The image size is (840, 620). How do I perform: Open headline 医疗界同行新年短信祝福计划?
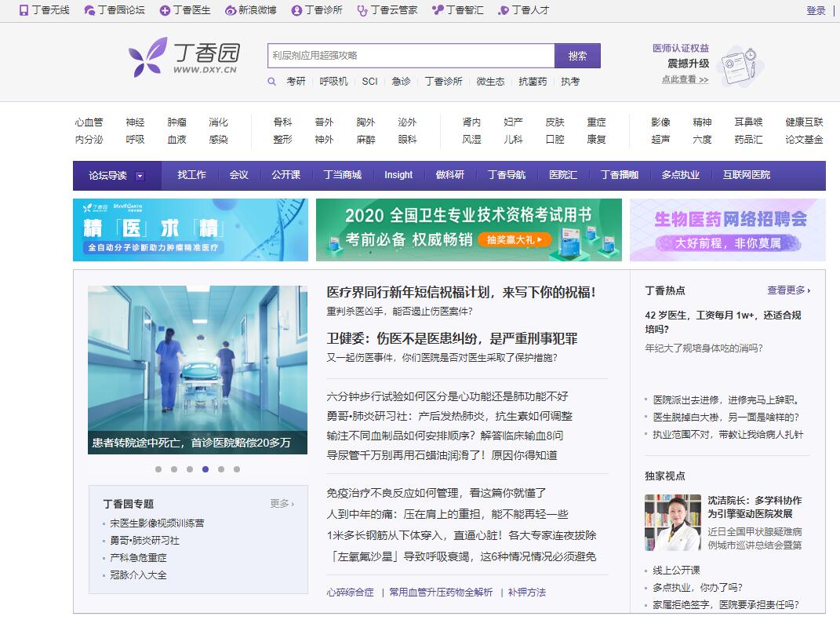tap(461, 292)
